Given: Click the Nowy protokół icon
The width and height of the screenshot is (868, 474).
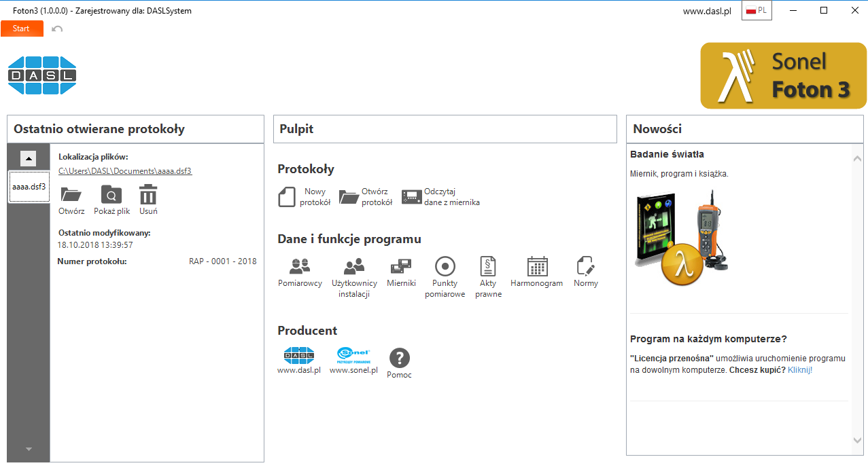Looking at the screenshot, I should pyautogui.click(x=287, y=197).
